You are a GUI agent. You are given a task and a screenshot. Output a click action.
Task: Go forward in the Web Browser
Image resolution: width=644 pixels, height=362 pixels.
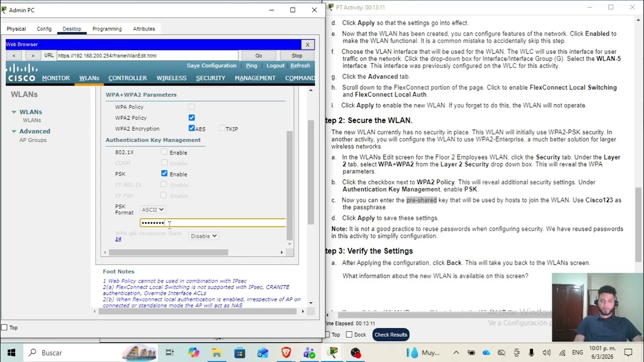(33, 55)
